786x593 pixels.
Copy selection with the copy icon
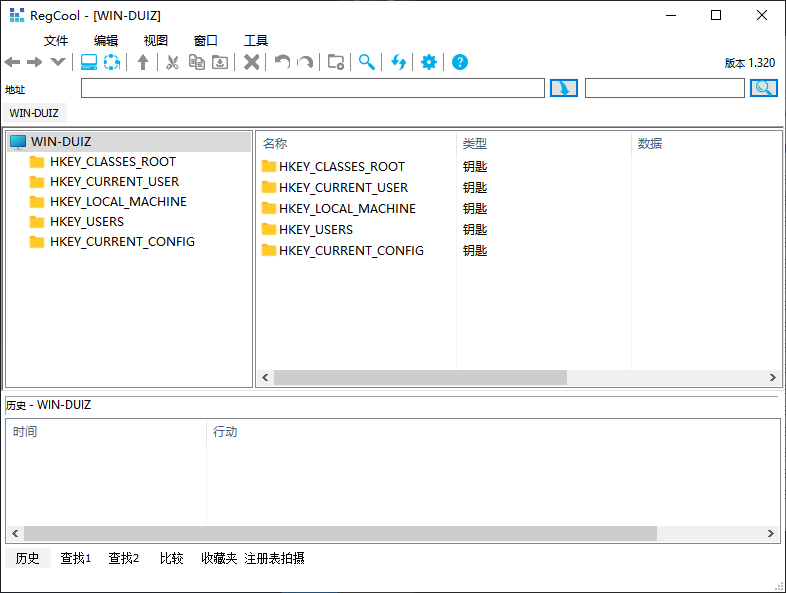click(196, 62)
